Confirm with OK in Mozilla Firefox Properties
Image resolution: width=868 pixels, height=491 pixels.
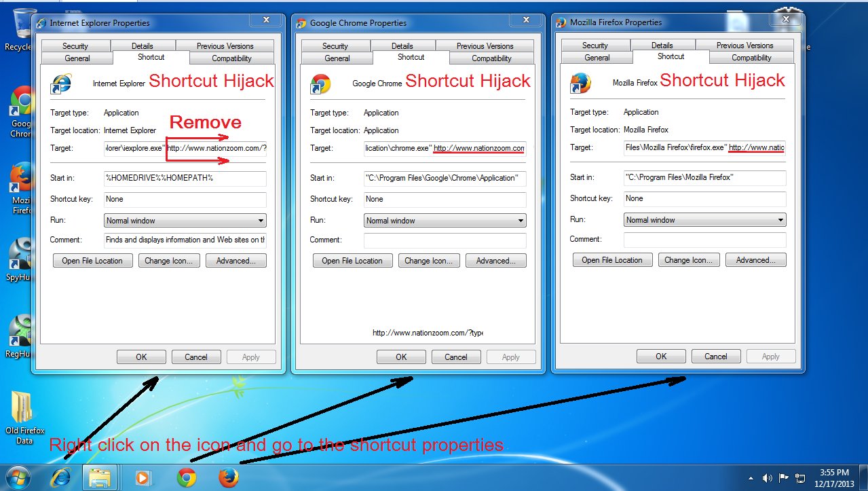click(661, 357)
